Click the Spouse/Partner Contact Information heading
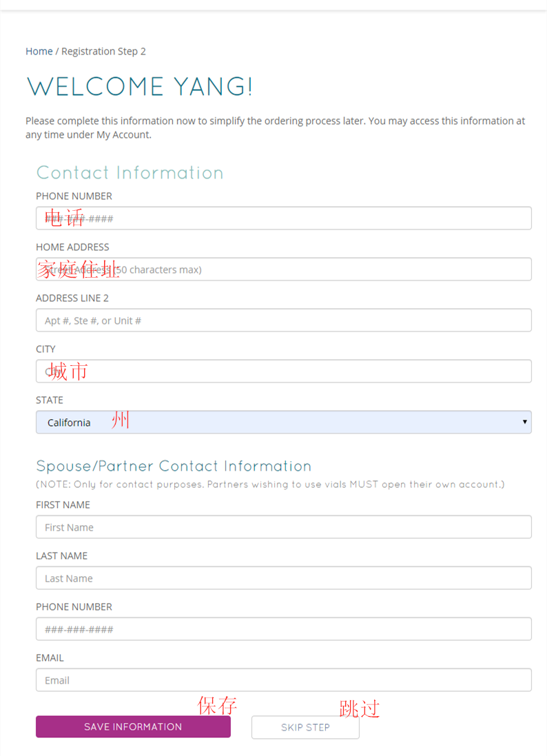547x756 pixels. point(174,466)
